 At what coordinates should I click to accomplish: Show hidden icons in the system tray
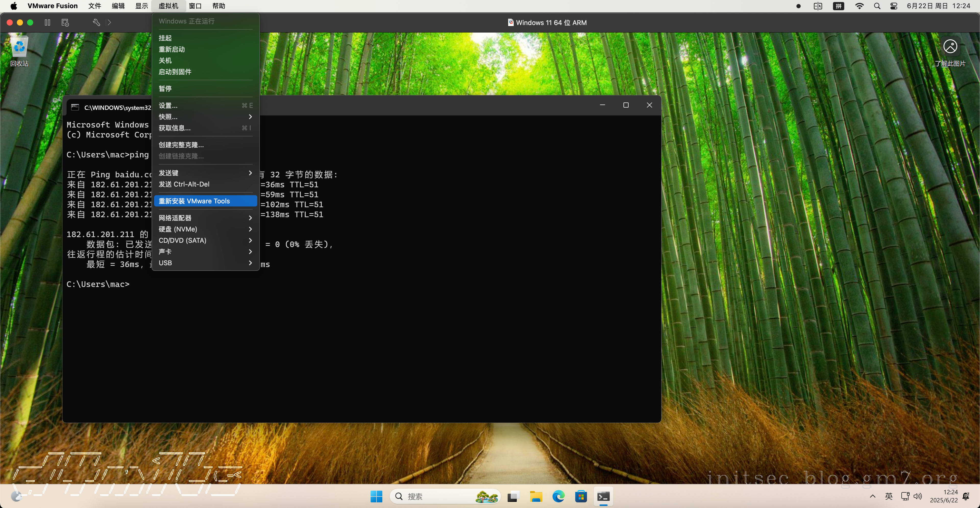873,496
